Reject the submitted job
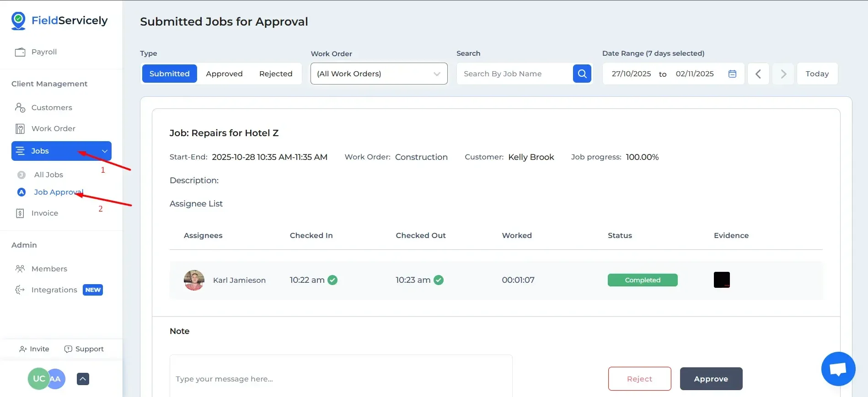 (x=639, y=379)
